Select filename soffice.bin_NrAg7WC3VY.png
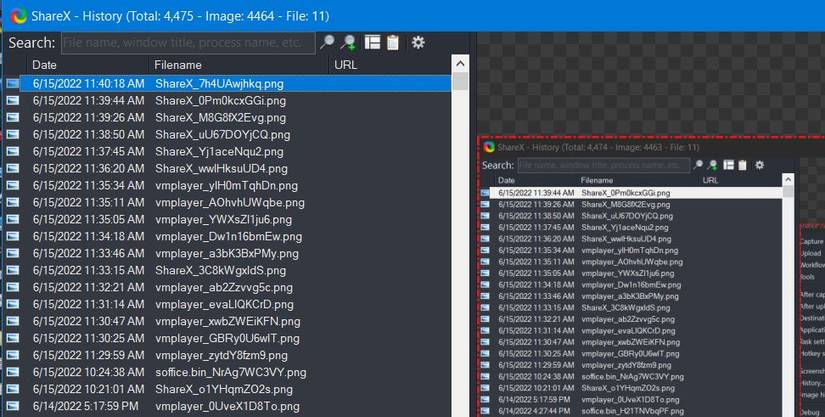This screenshot has height=417, width=825. (x=230, y=372)
